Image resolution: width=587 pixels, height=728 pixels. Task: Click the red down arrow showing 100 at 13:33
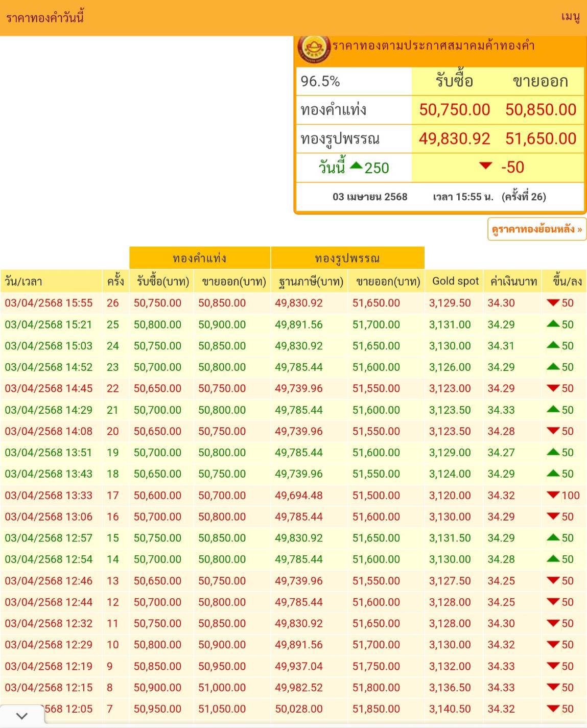(553, 495)
